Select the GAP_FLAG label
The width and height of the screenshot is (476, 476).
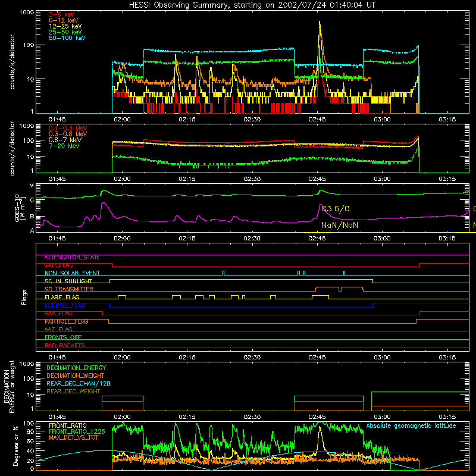58,265
